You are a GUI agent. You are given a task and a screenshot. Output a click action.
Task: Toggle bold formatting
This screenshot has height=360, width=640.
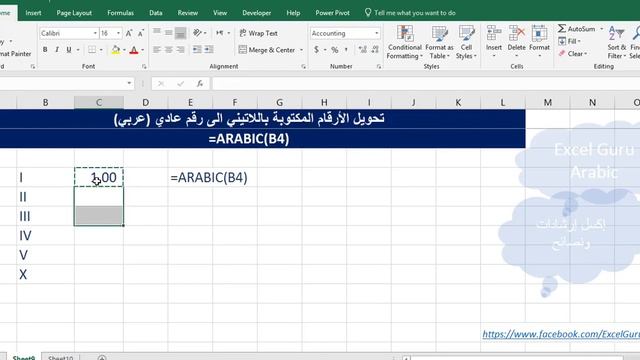pos(45,50)
